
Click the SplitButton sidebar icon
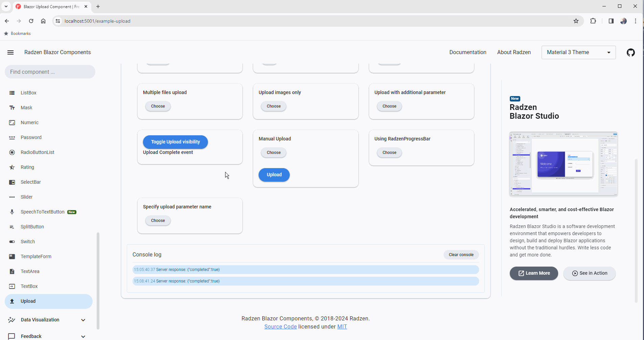12,227
